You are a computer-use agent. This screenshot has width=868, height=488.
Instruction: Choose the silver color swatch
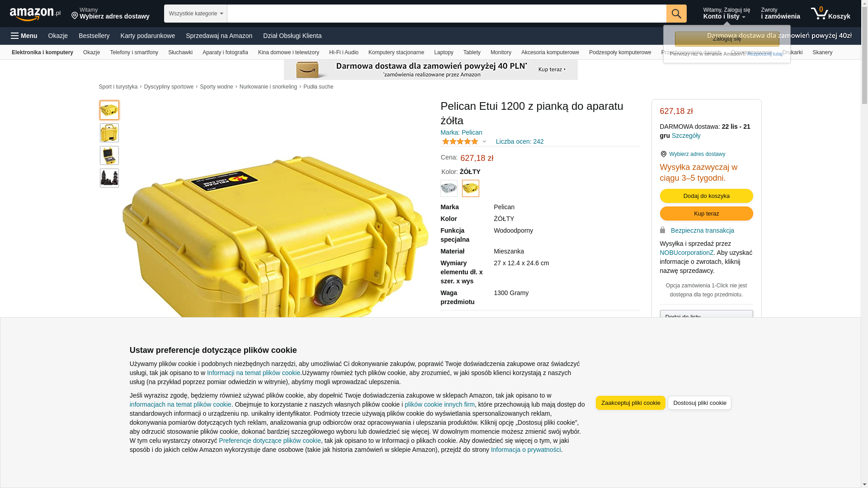[x=449, y=188]
